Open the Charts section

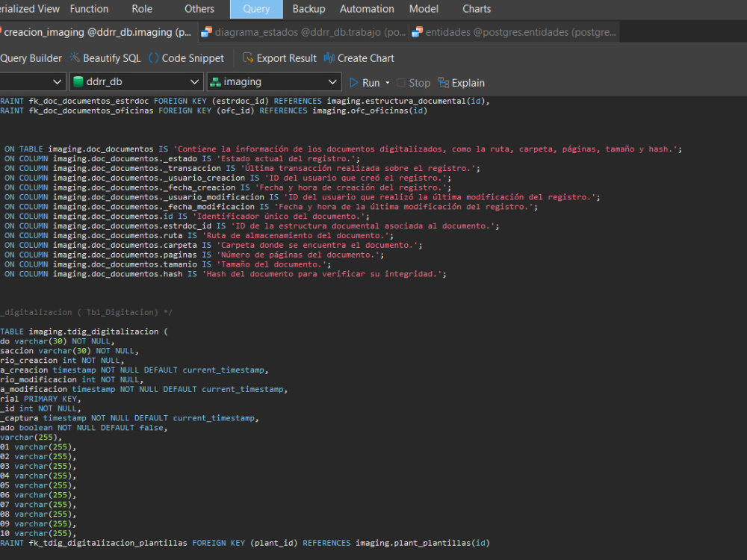coord(477,9)
